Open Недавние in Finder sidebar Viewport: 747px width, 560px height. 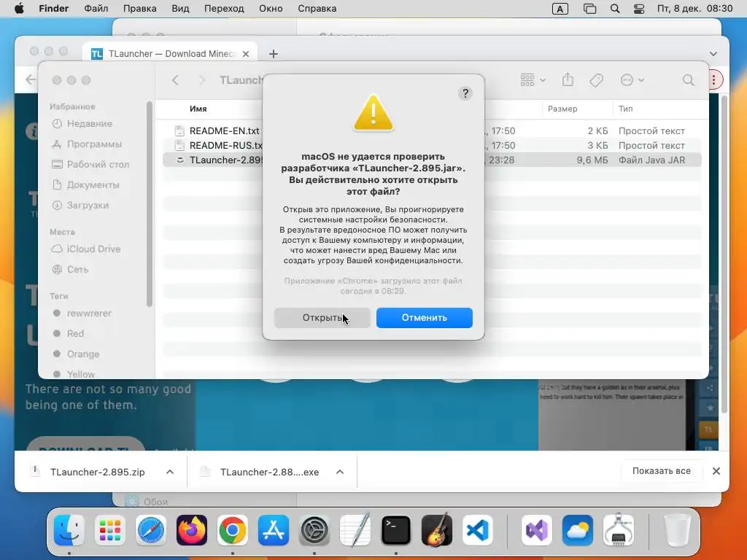[x=82, y=124]
